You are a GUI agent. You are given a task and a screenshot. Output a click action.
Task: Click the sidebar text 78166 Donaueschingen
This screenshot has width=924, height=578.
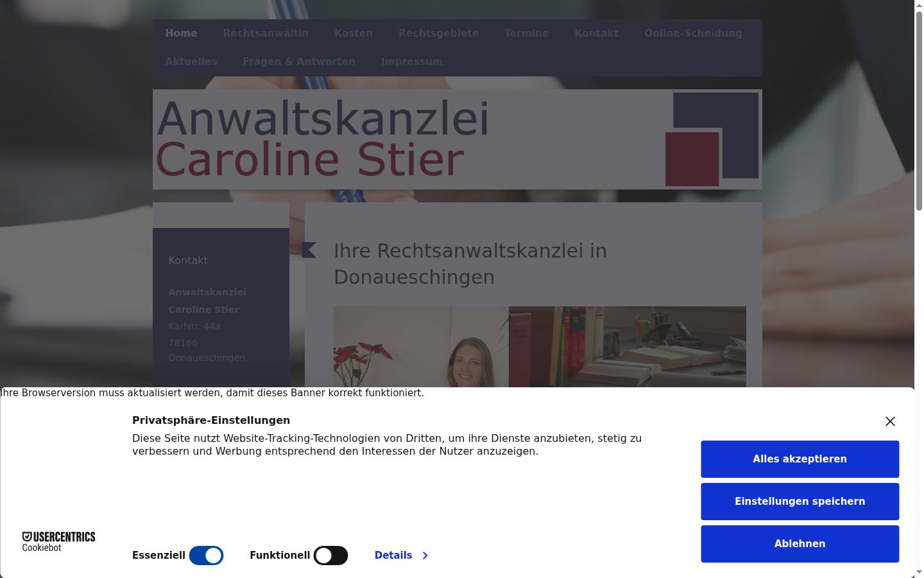pos(207,350)
